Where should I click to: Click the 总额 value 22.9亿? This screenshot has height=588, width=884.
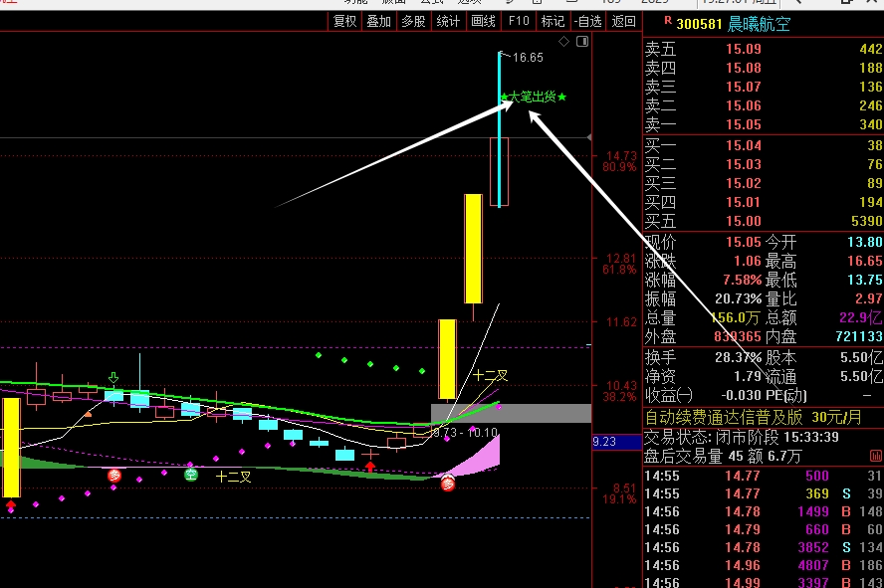click(x=861, y=317)
